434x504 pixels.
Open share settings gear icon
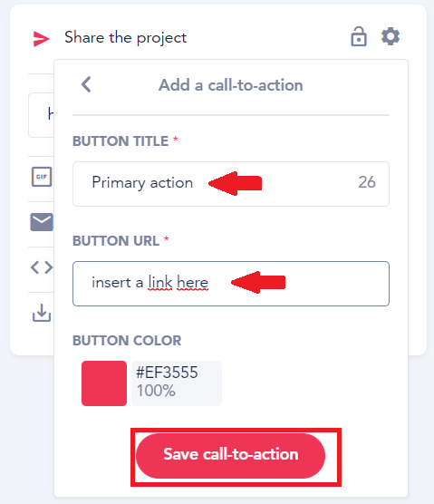tap(391, 36)
